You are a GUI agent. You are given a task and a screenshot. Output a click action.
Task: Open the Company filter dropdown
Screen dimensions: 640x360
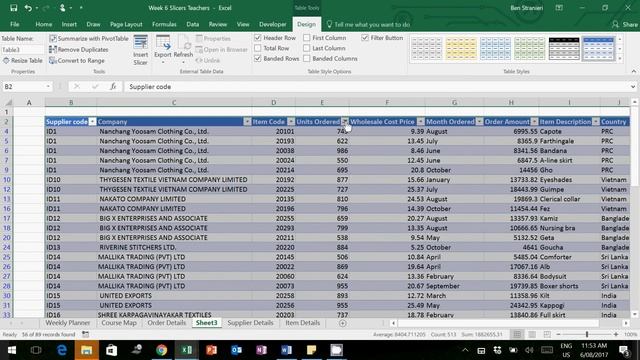pyautogui.click(x=247, y=122)
